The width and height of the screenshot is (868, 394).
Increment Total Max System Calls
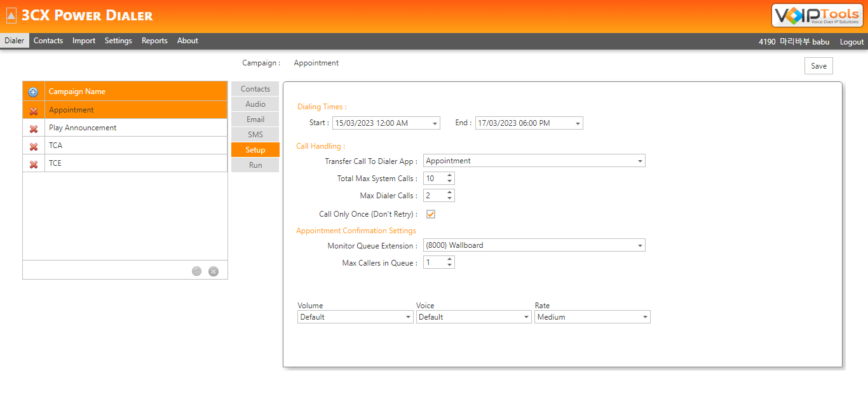click(451, 175)
